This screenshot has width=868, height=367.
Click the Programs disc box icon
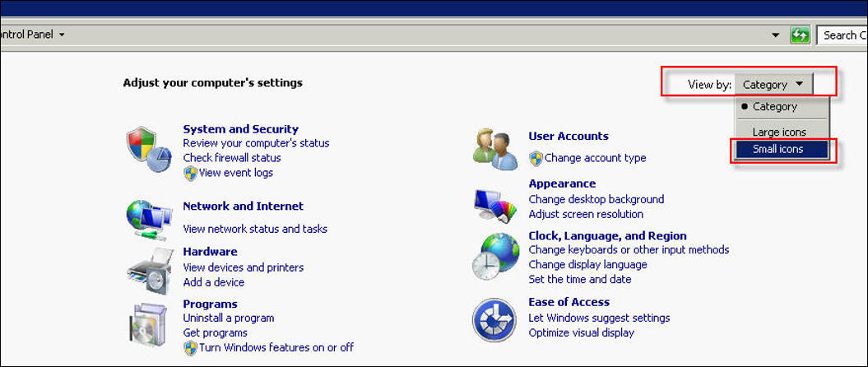(x=148, y=325)
